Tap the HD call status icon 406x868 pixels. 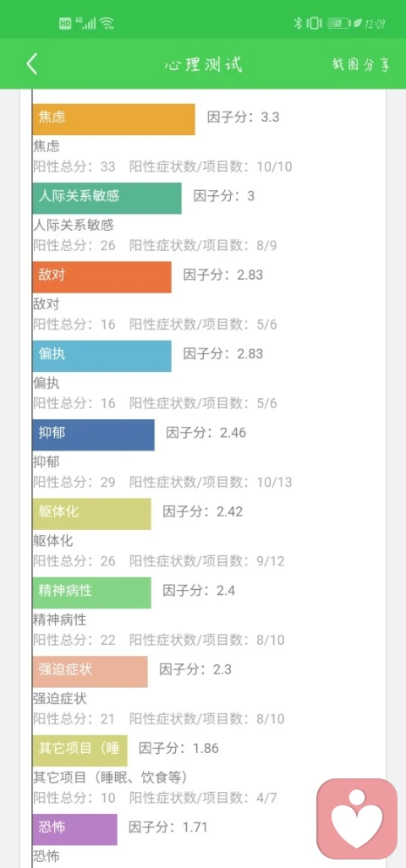click(65, 24)
